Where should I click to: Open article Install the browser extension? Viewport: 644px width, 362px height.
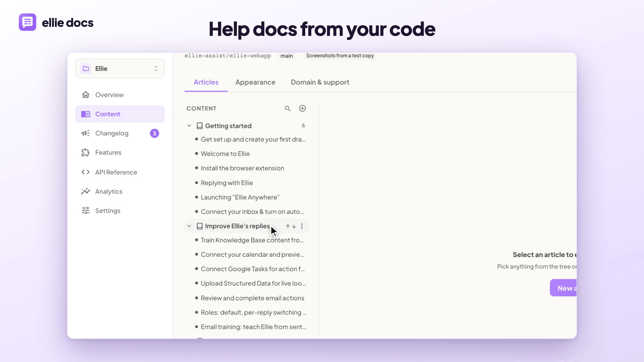242,168
